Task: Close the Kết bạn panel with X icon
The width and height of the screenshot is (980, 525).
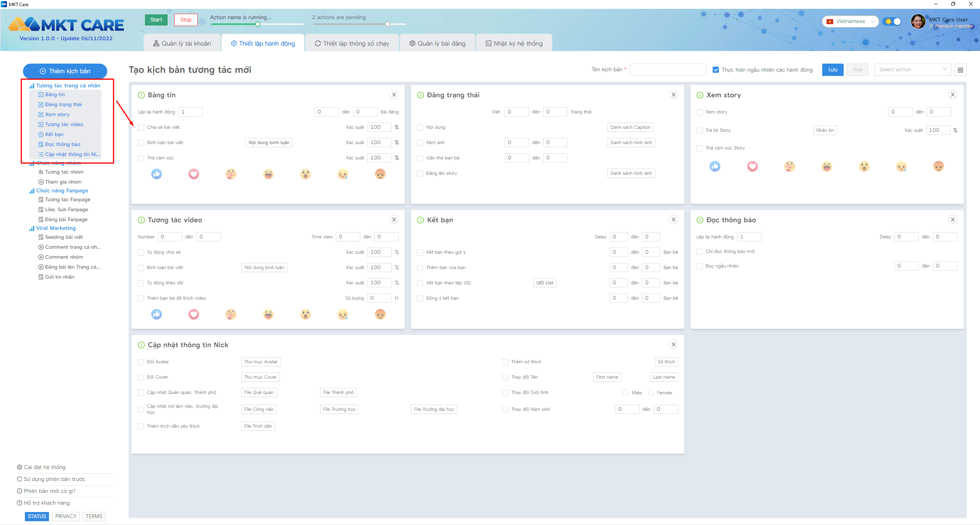Action: (x=673, y=220)
